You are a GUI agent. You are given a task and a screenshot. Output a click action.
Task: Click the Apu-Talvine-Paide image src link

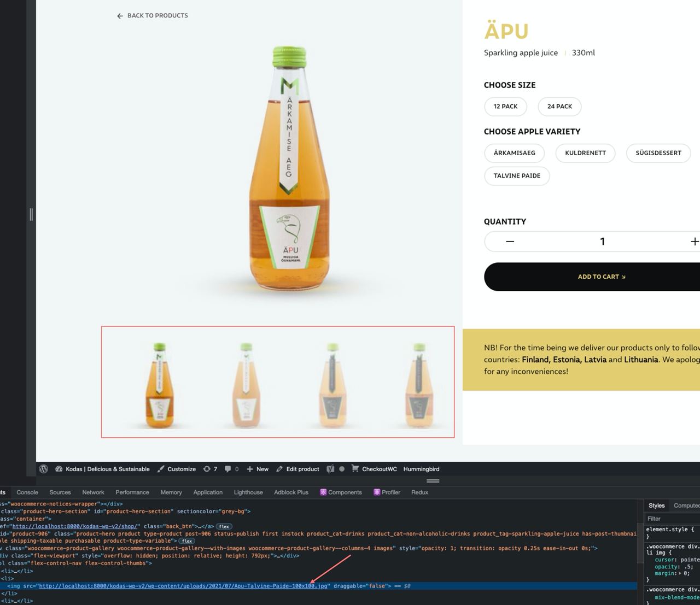click(183, 586)
